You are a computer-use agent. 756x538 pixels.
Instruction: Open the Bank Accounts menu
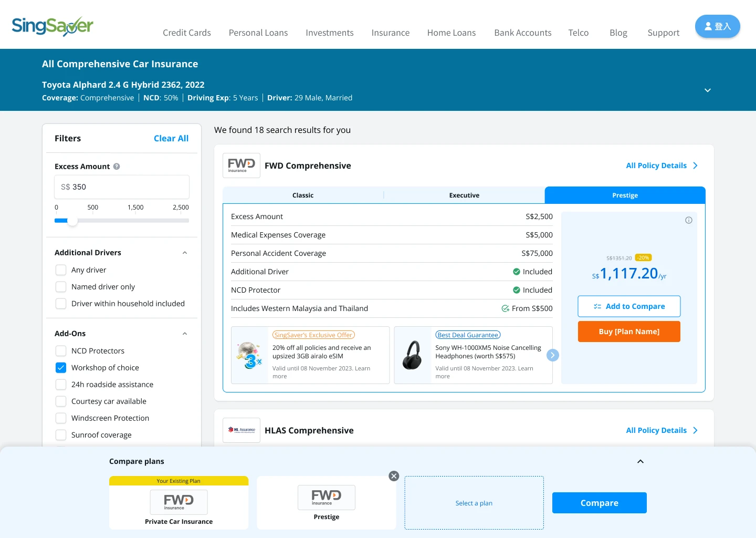523,33
